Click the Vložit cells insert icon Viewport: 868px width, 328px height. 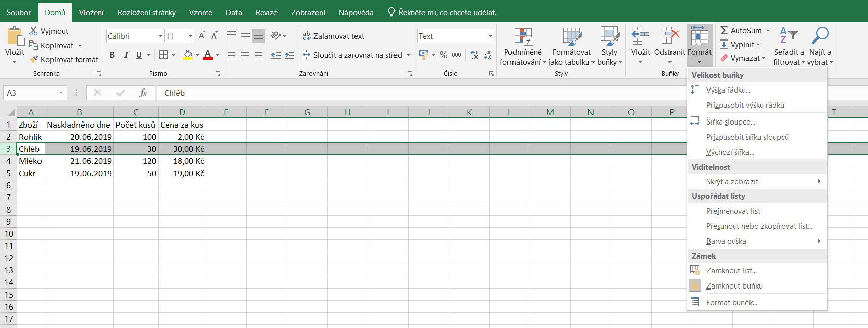(x=641, y=36)
